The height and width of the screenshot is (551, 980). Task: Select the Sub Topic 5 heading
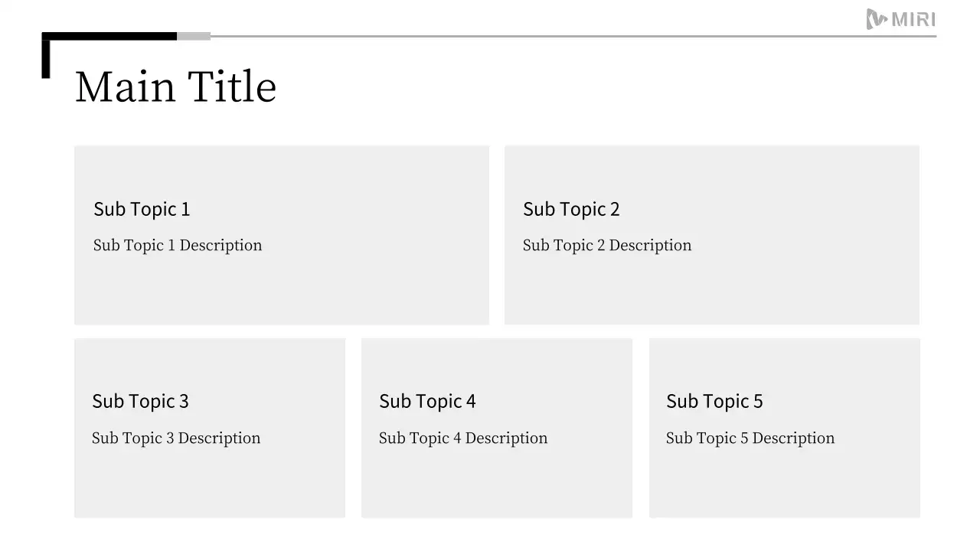pos(714,401)
